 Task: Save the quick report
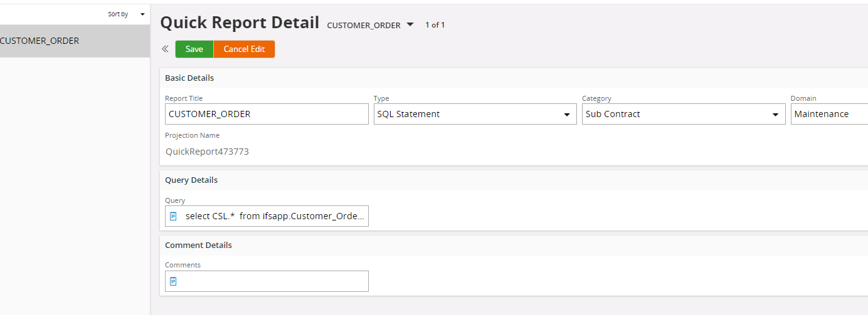[194, 49]
